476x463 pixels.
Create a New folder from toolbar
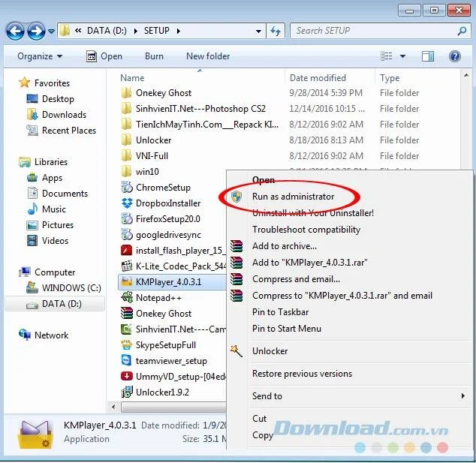208,56
